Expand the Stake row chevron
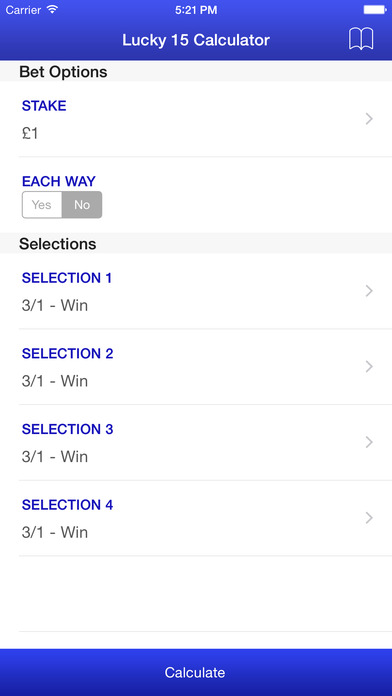Viewport: 392px width, 696px height. pyautogui.click(x=368, y=119)
